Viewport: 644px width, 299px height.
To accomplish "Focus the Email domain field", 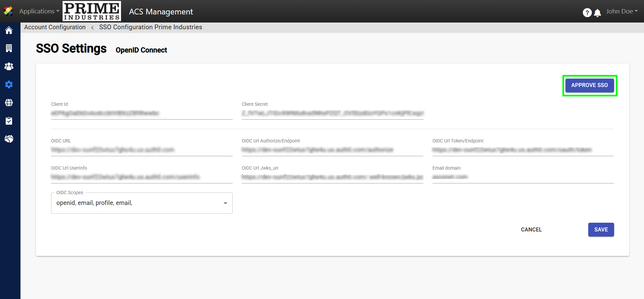I will pos(523,177).
